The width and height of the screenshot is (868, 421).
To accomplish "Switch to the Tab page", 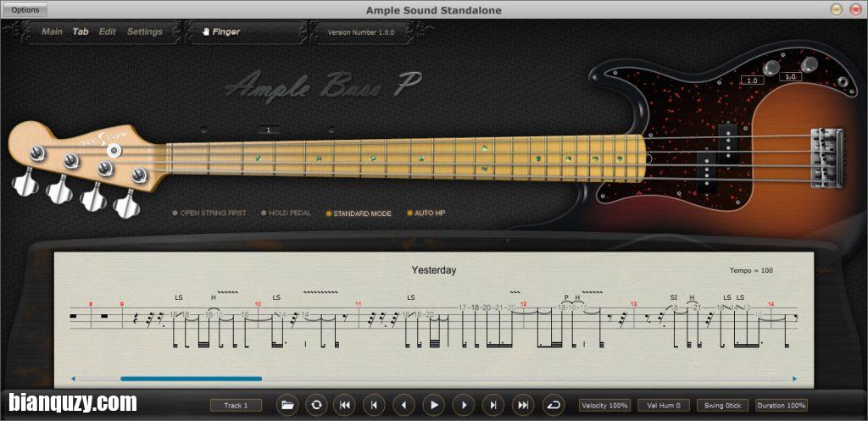I will click(x=81, y=31).
